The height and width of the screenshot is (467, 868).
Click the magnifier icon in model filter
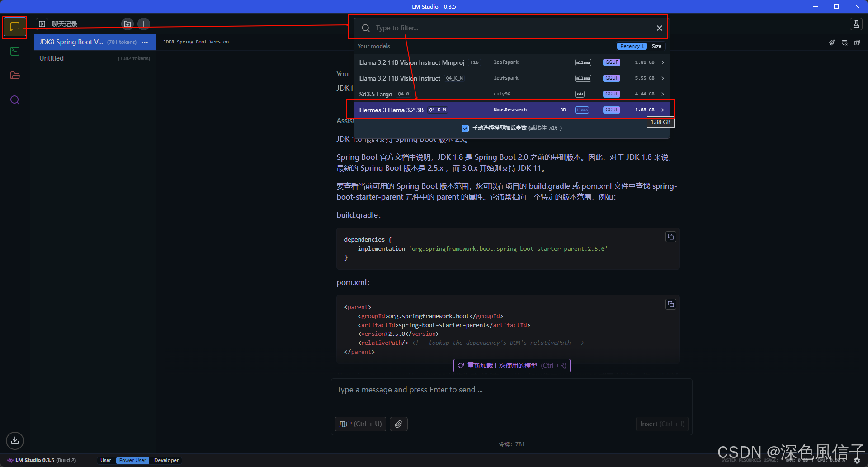[x=366, y=28]
